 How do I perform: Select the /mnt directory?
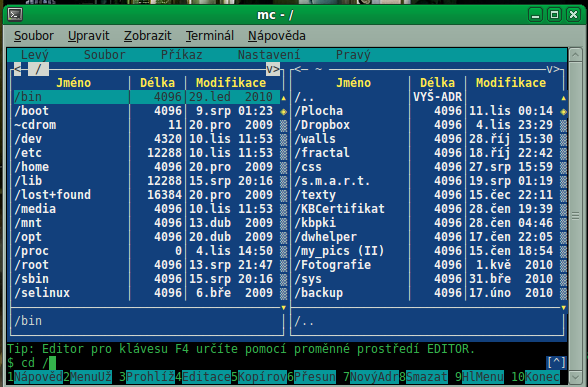147,223
